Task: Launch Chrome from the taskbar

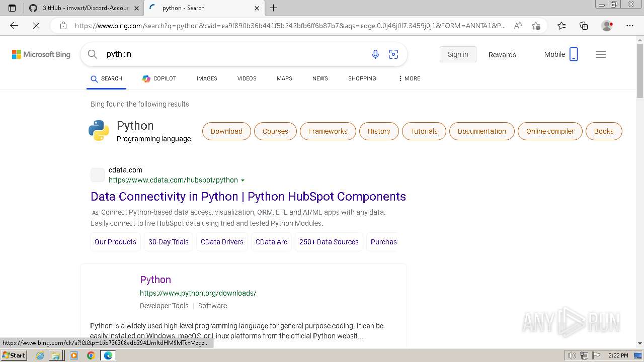Action: [x=91, y=355]
